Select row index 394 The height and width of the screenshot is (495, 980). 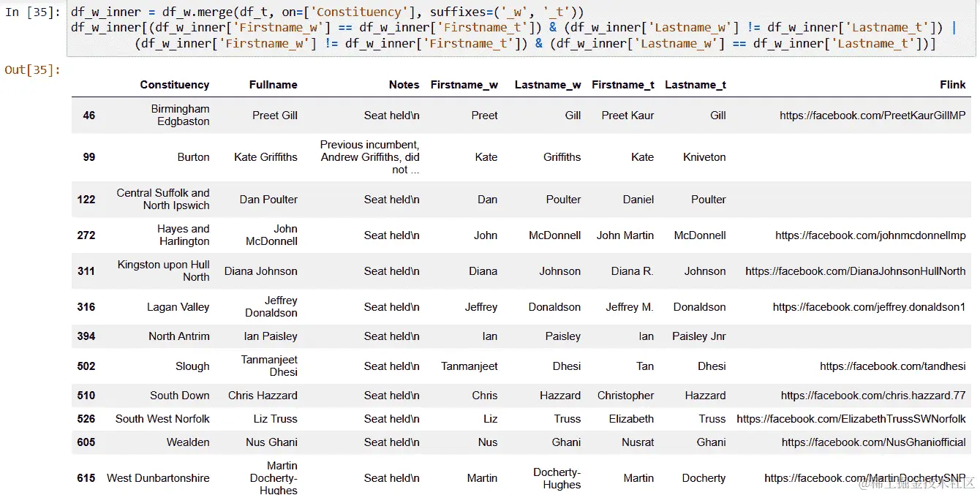(86, 336)
